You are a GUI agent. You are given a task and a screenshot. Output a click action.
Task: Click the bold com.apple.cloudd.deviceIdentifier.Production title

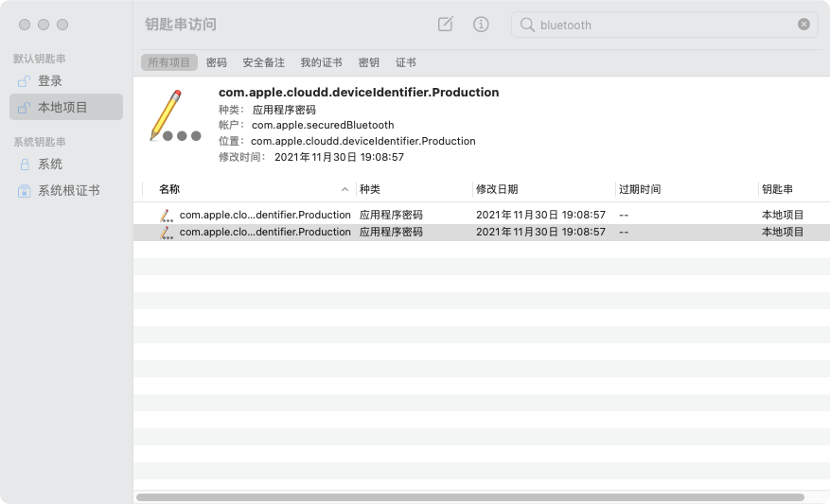point(359,93)
